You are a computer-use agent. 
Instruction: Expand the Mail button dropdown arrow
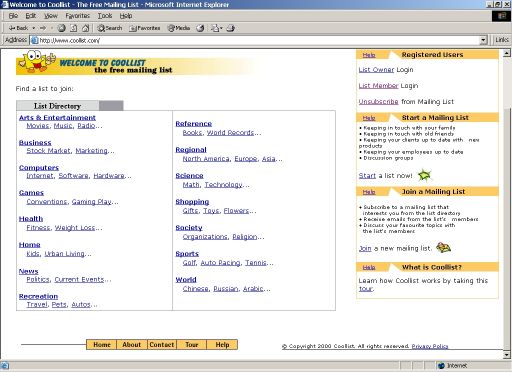[x=221, y=28]
